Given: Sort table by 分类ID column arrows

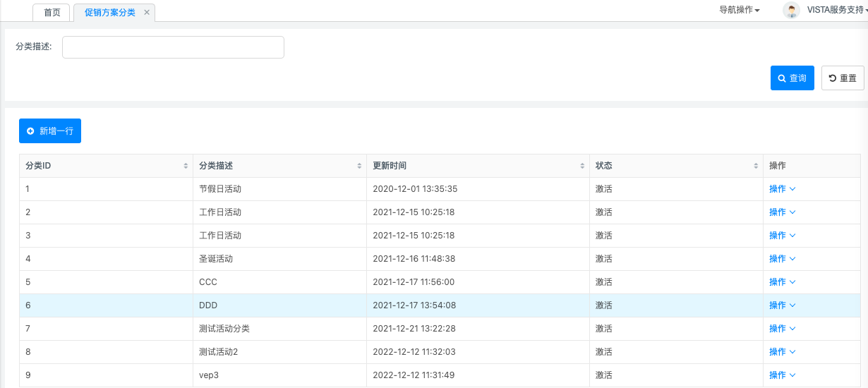Looking at the screenshot, I should pyautogui.click(x=186, y=166).
